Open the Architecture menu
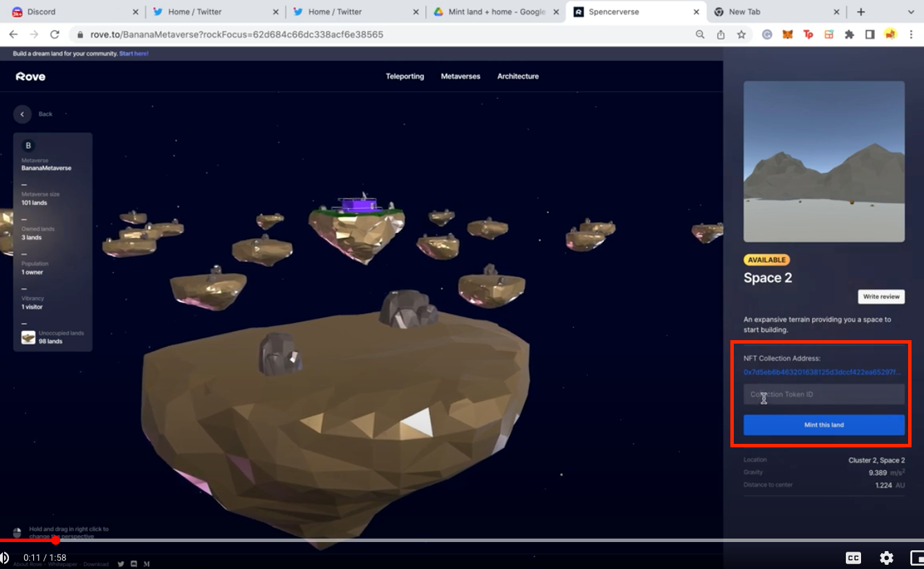 (x=518, y=77)
